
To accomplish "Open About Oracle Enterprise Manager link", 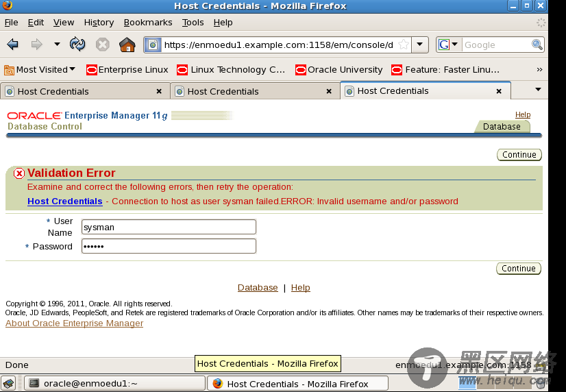I will pos(75,323).
